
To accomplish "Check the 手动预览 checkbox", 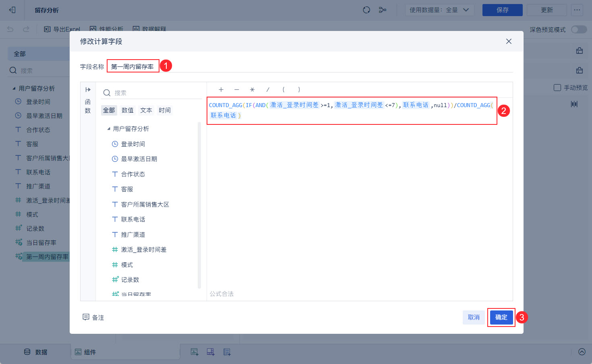I will click(557, 87).
